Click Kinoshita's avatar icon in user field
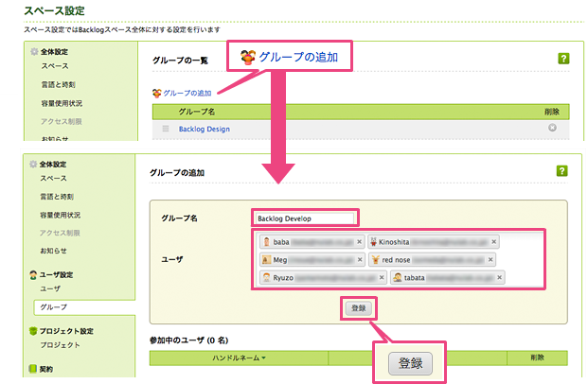Image resolution: width=588 pixels, height=384 pixels. pos(373,242)
